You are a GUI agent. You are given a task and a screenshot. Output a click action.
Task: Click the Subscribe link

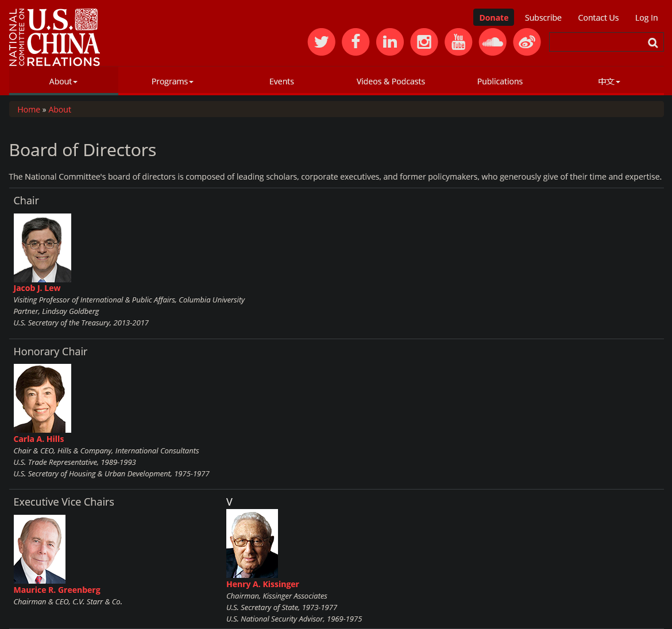[x=543, y=18]
